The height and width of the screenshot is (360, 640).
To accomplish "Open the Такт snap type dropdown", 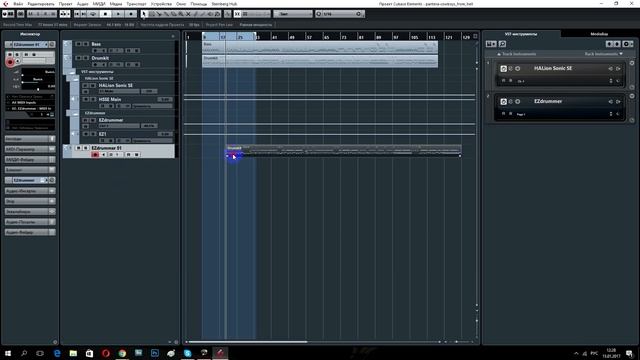I will point(293,14).
